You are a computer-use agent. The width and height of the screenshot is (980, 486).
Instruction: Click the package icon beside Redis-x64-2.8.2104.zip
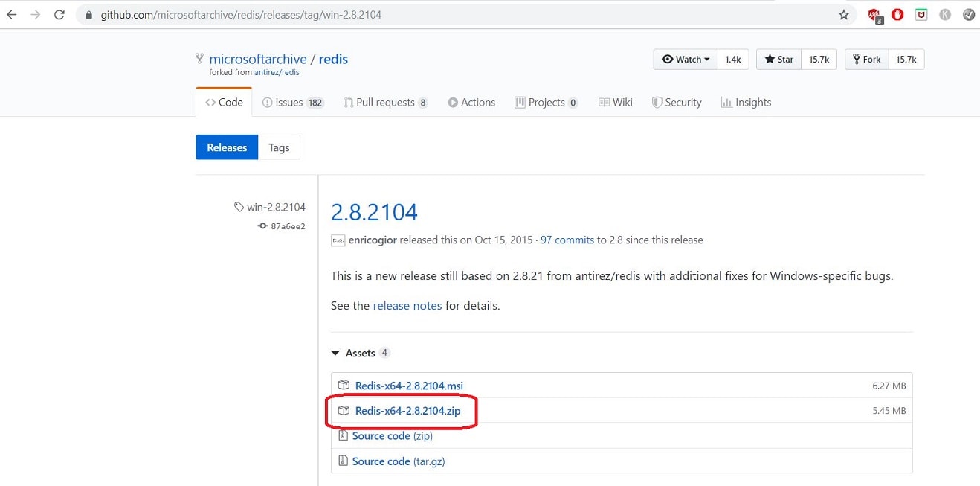pyautogui.click(x=344, y=410)
